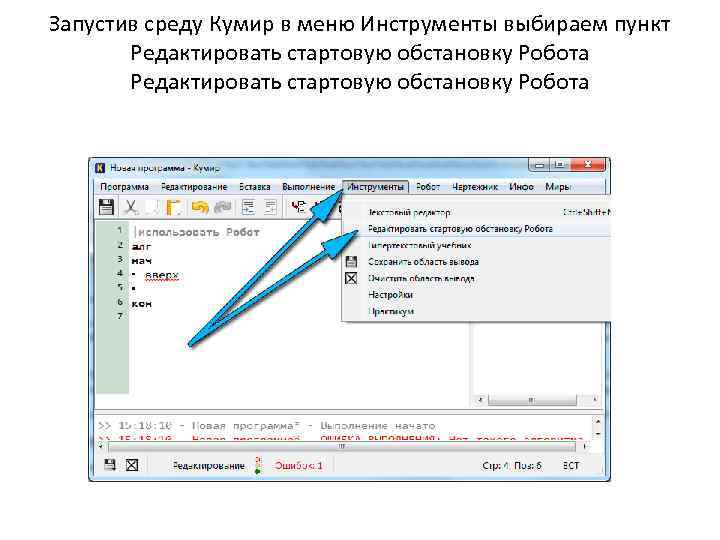Click the 'ВСТ' insert mode indicator
The image size is (720, 540).
pyautogui.click(x=571, y=466)
